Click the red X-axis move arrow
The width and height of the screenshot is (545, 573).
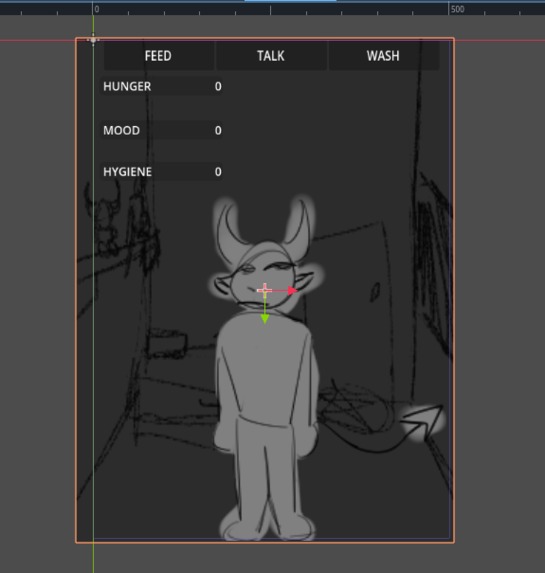tap(292, 291)
